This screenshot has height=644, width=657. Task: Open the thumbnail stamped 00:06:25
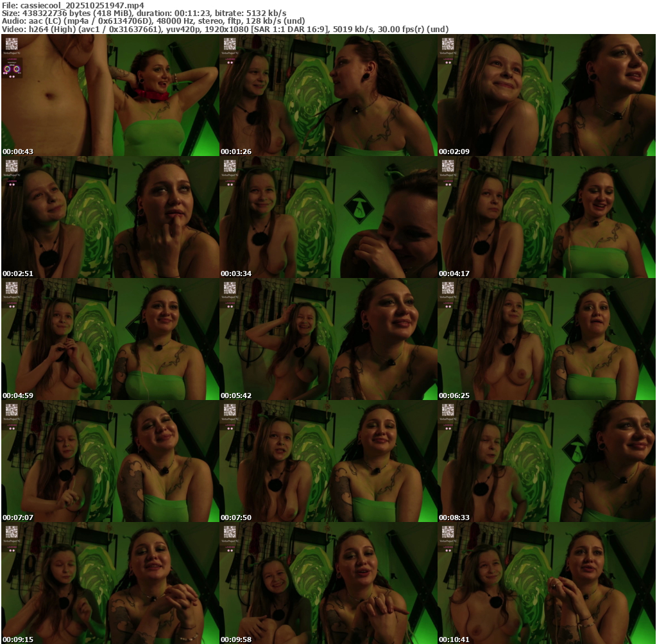coord(547,339)
